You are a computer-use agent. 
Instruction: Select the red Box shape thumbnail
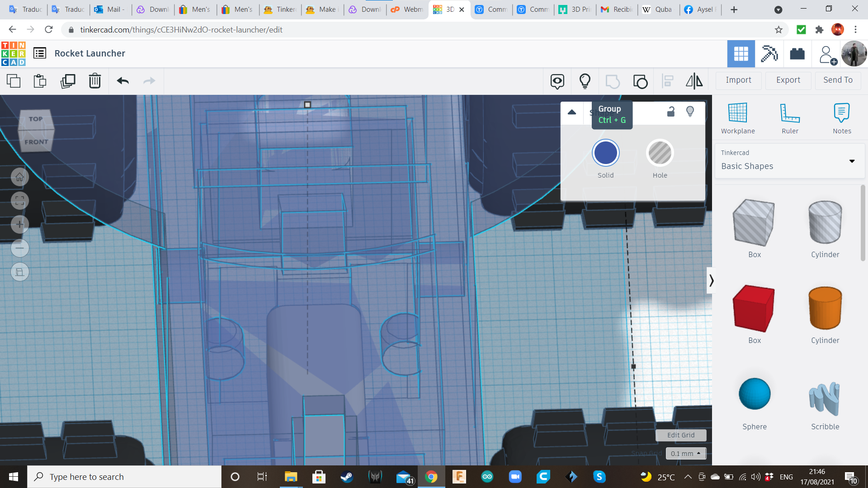pos(754,309)
